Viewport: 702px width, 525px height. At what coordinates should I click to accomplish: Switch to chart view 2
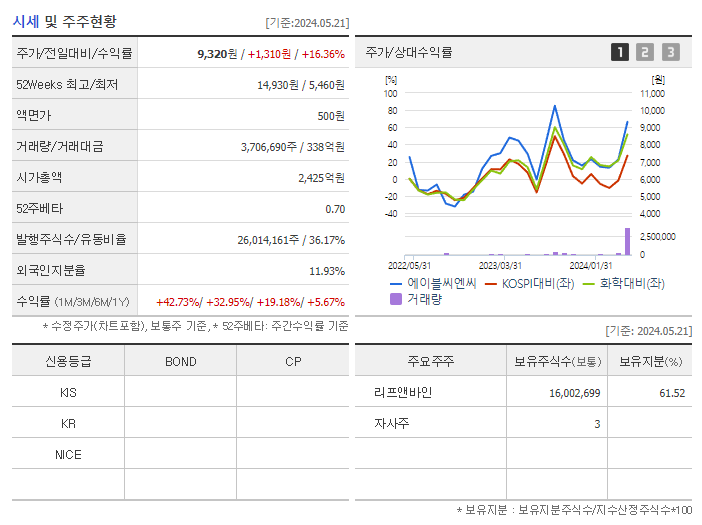[x=645, y=52]
